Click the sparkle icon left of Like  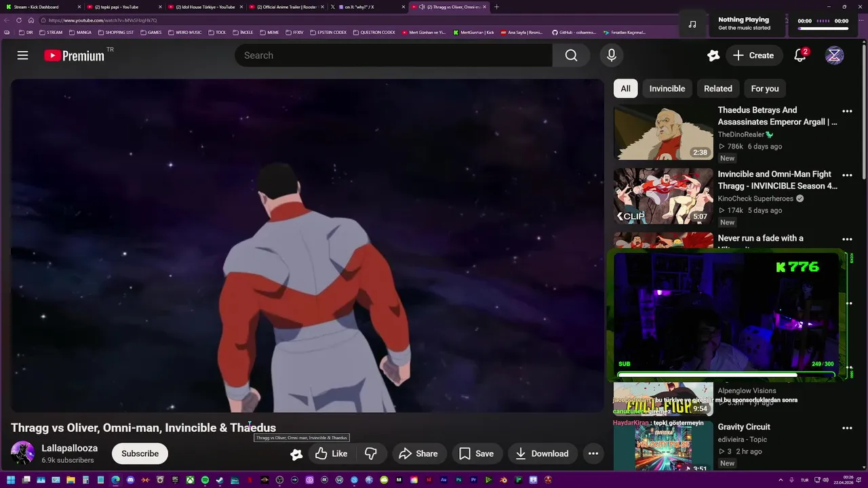click(x=296, y=454)
